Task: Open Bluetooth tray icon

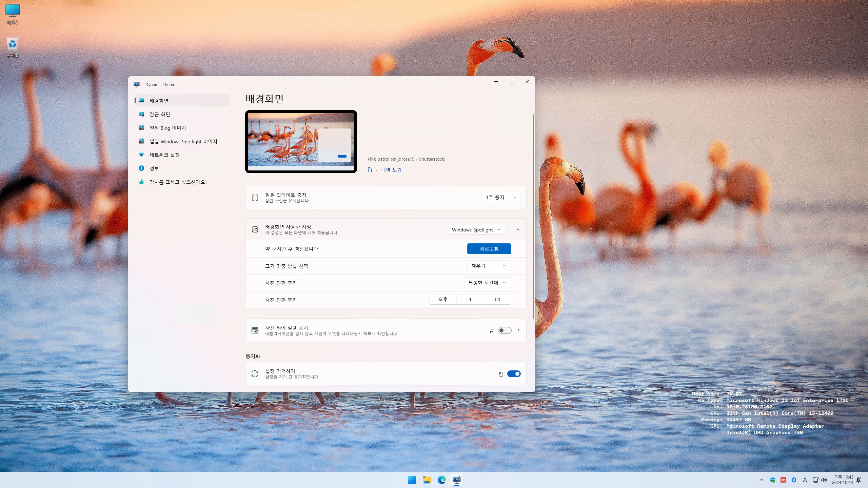Action: coord(794,480)
